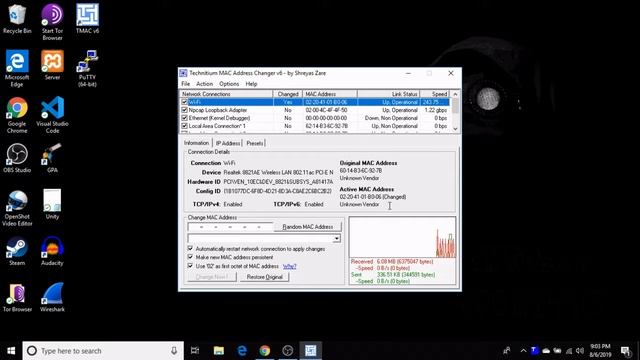Viewport: 640px width, 360px height.
Task: Open the File menu
Action: click(186, 84)
